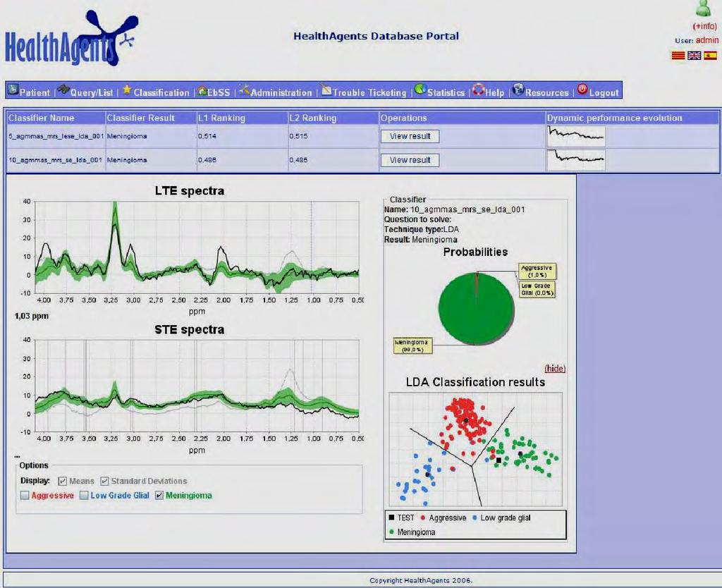Open the EbSS menu

pos(219,92)
